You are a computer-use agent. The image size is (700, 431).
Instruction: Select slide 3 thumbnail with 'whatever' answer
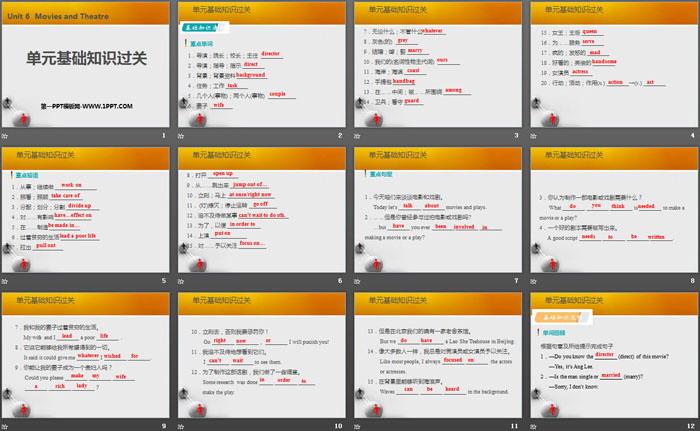click(436, 65)
